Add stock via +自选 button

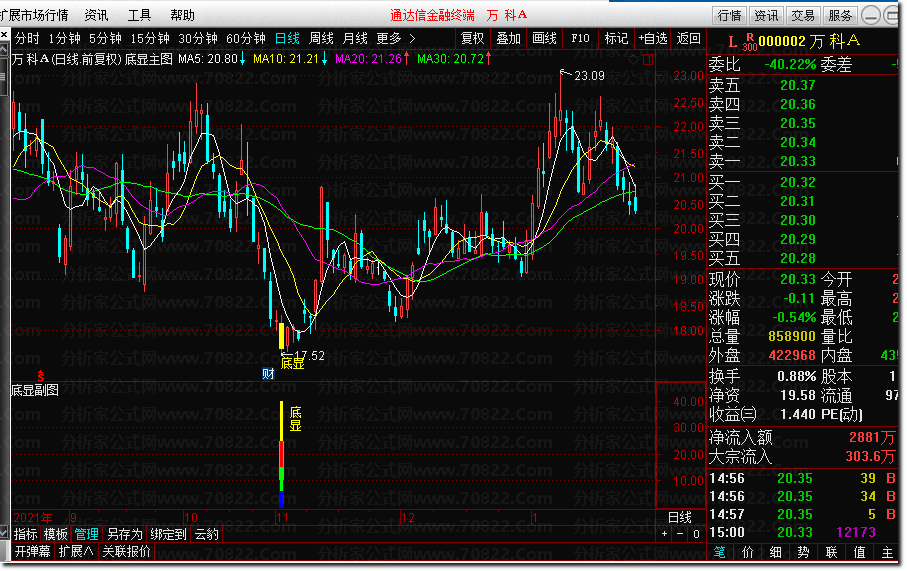click(x=652, y=39)
